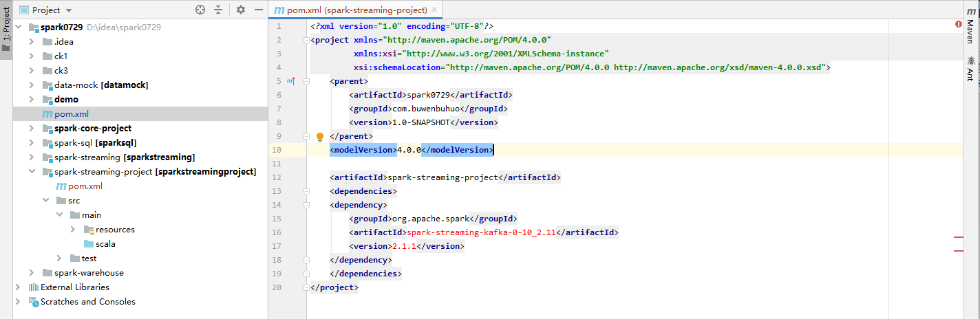Screen dimensions: 980x319
Task: Click the locate/scroll from source icon
Action: coord(200,10)
